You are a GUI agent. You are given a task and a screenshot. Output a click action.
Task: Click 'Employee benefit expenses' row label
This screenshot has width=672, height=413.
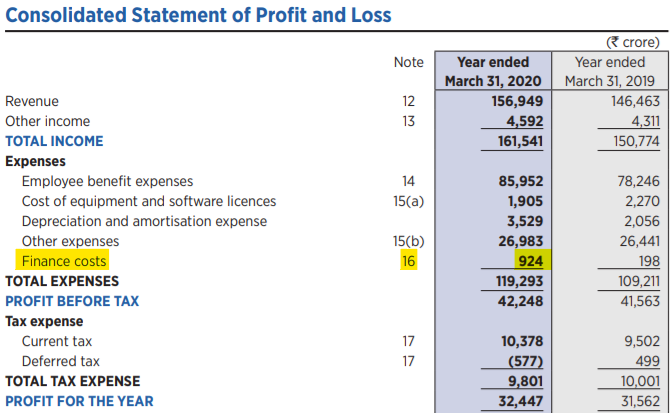[x=108, y=181]
